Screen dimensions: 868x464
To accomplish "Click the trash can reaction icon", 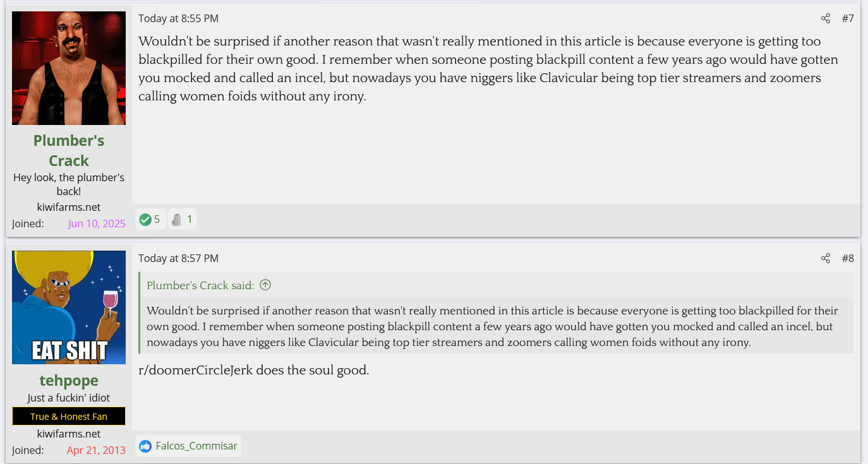I will 177,220.
